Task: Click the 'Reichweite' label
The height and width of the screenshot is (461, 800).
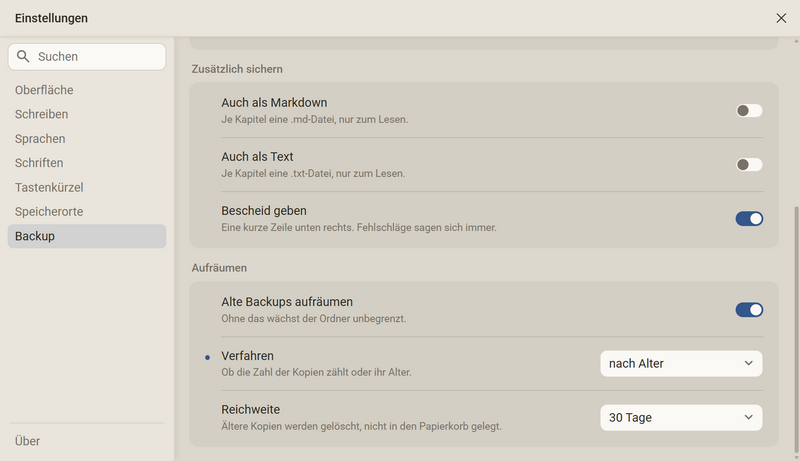Action: point(251,409)
